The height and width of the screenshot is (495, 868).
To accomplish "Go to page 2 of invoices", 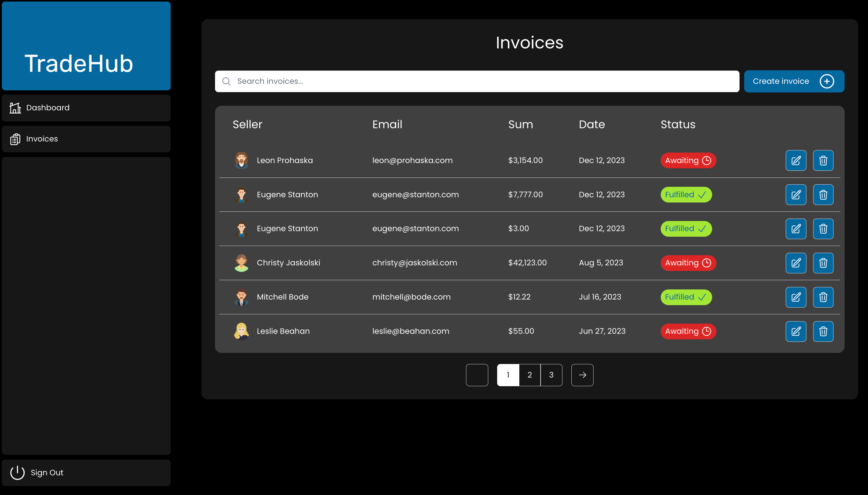I will coord(529,375).
